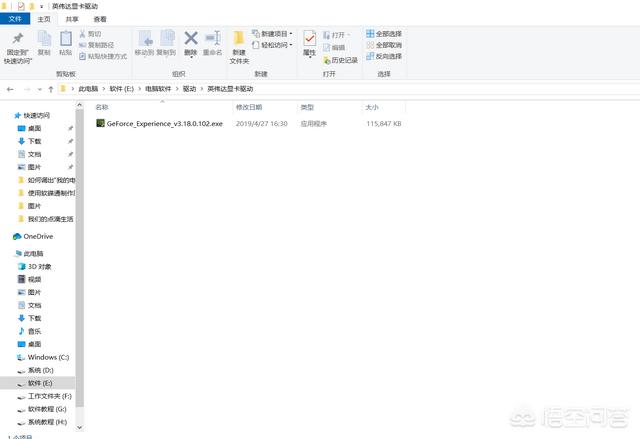This screenshot has width=640, height=439.
Task: Open Properties (属性) from the ribbon
Action: pos(309,41)
